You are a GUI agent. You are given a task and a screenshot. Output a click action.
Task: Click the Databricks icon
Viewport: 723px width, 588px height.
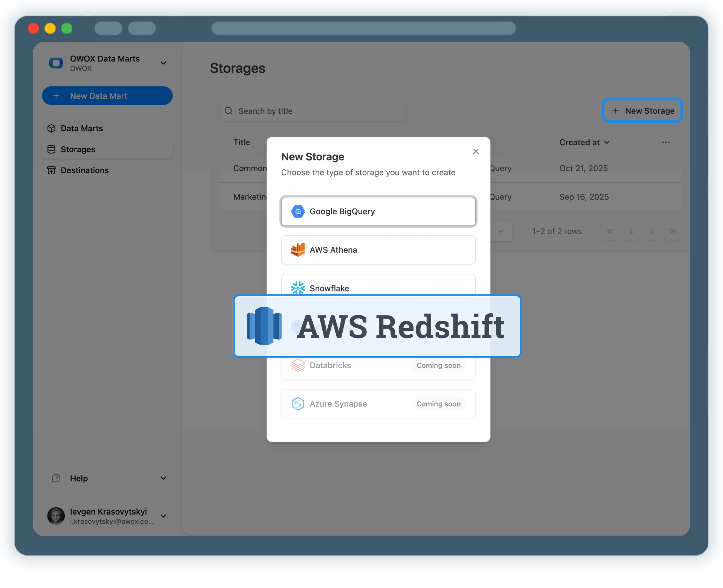pos(298,365)
